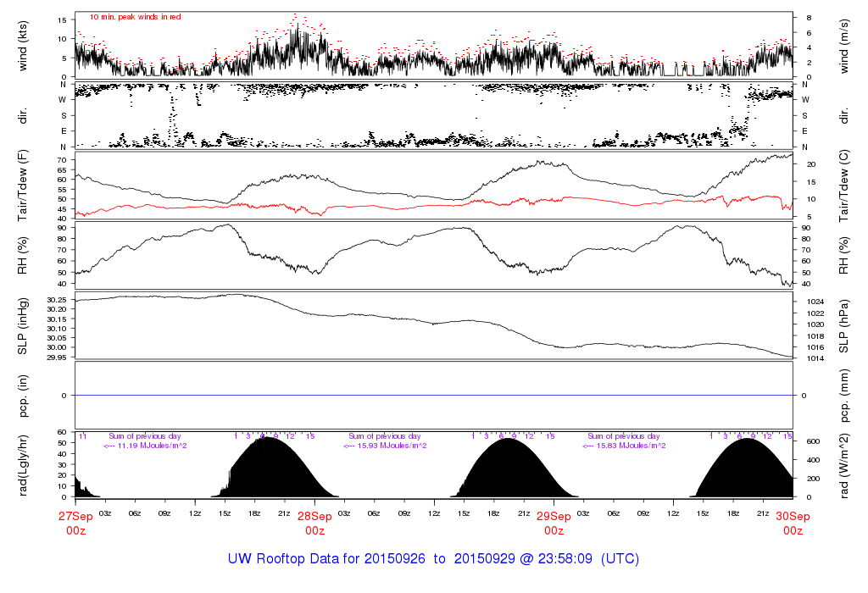868x593 pixels.
Task: Click the 'rad(Lgly/hr)' axis label
Action: (x=22, y=464)
